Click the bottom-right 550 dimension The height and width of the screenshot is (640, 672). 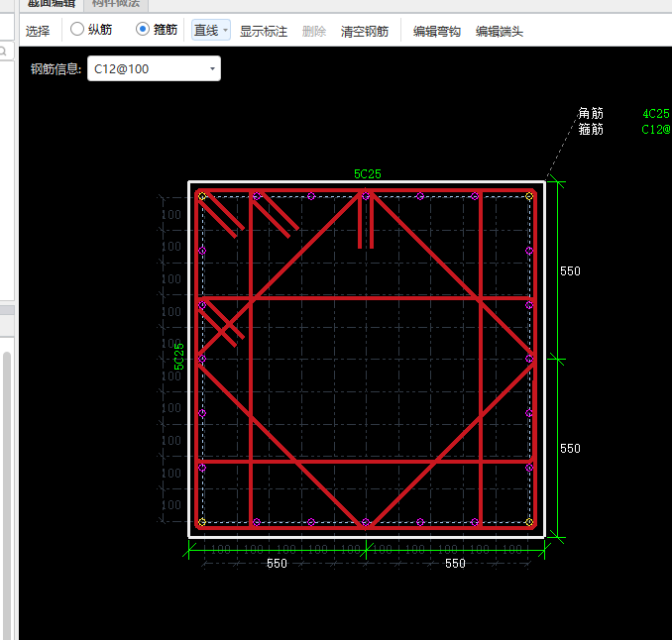tap(455, 564)
